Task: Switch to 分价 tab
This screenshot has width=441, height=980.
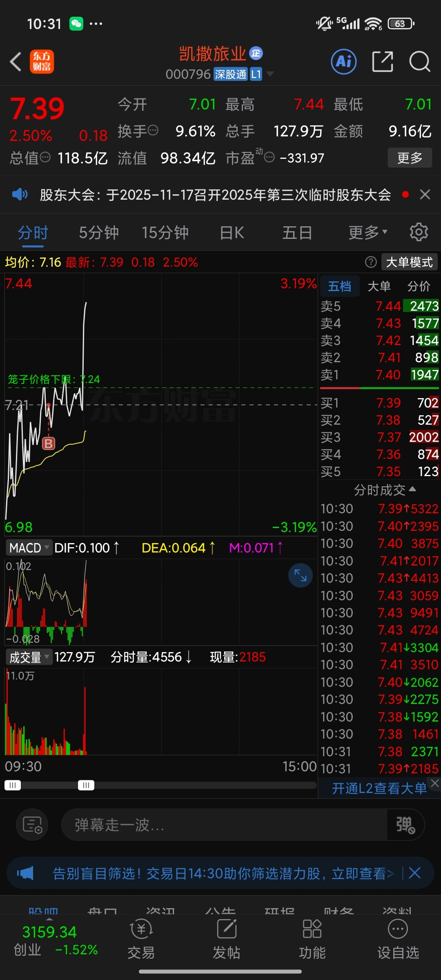Action: click(419, 286)
